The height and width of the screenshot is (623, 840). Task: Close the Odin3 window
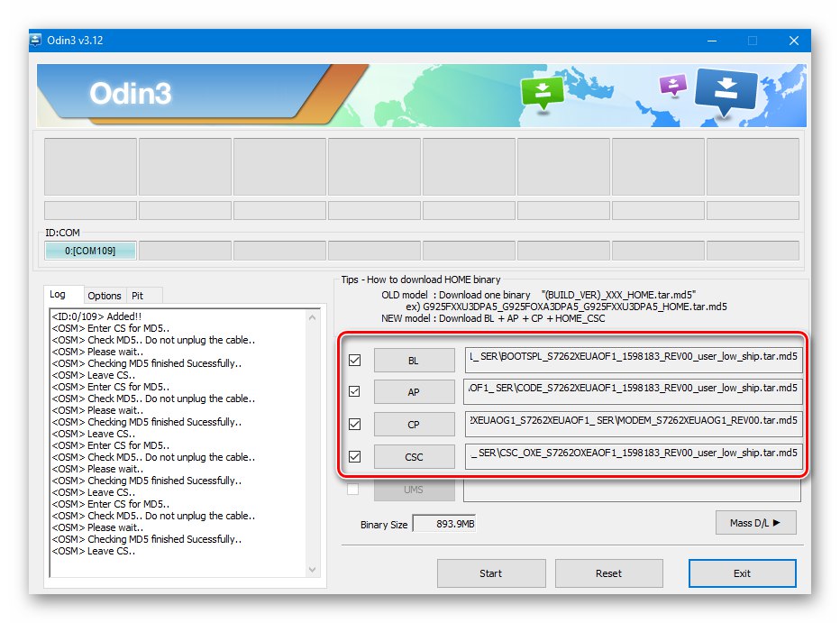pyautogui.click(x=794, y=41)
